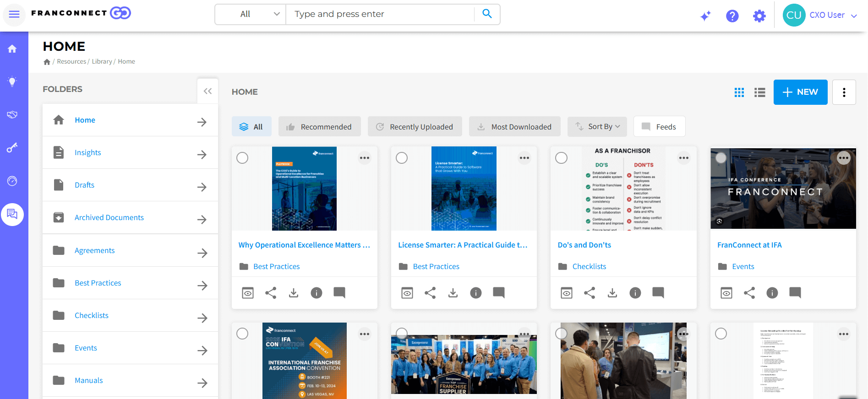Click the chat bubbles icon in left sidebar
Image resolution: width=868 pixels, height=399 pixels.
[12, 214]
